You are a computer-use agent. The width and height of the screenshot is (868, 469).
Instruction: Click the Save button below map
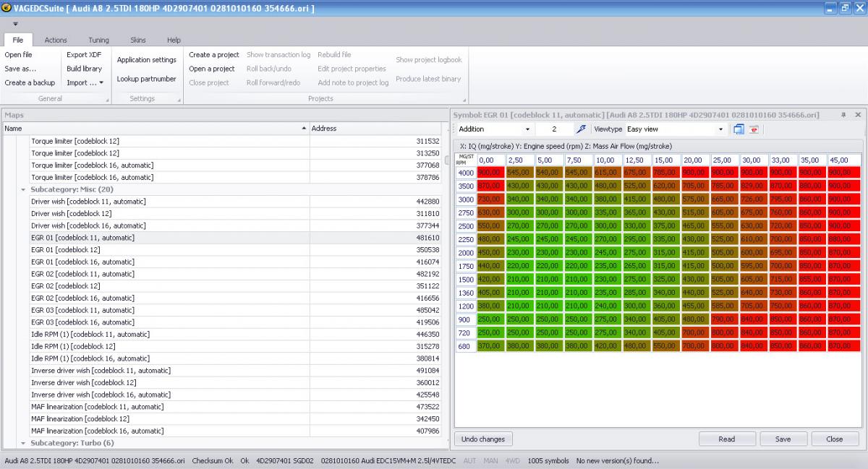click(783, 439)
